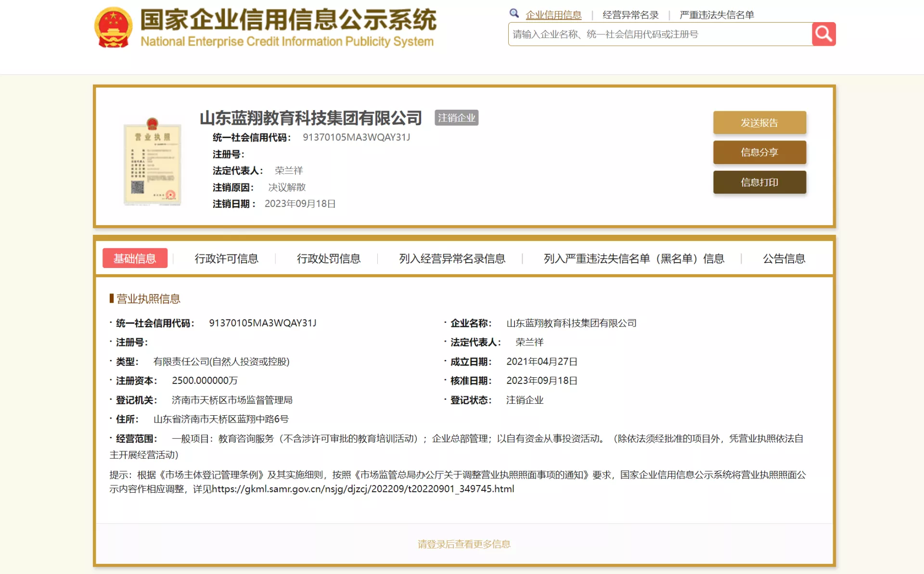The height and width of the screenshot is (574, 924).
Task: Click the 注销企业 status badge
Action: (456, 118)
